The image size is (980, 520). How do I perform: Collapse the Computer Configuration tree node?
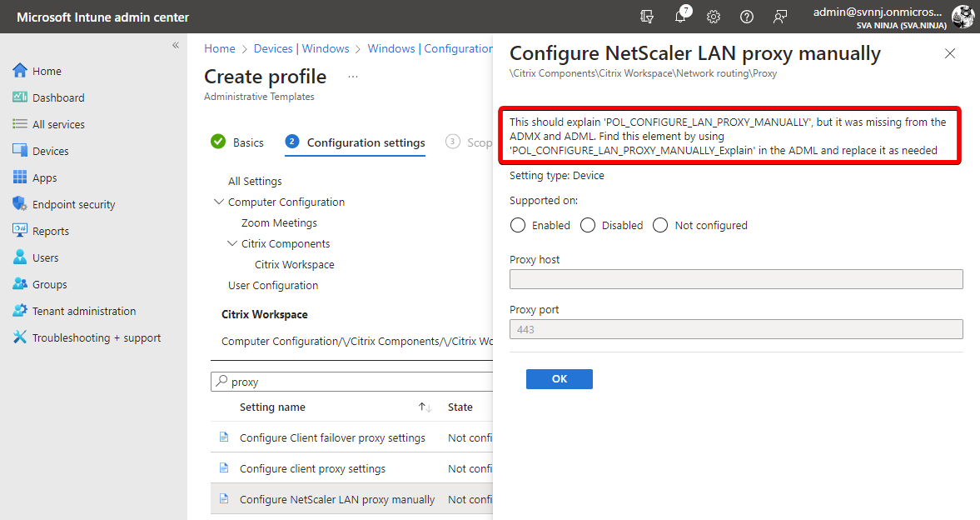[219, 202]
